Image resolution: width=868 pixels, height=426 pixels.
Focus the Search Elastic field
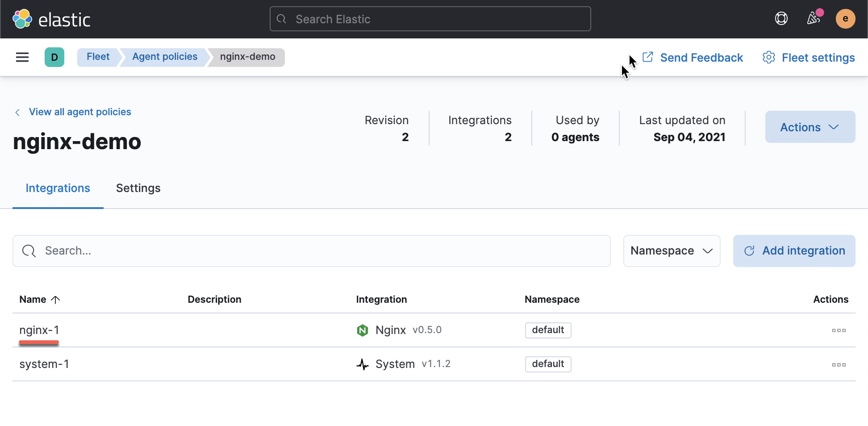430,19
